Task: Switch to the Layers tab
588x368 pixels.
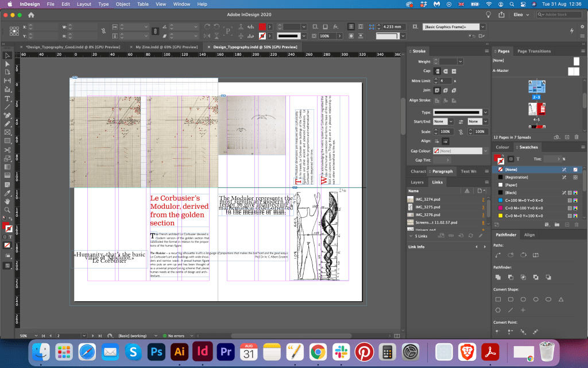Action: click(x=417, y=182)
